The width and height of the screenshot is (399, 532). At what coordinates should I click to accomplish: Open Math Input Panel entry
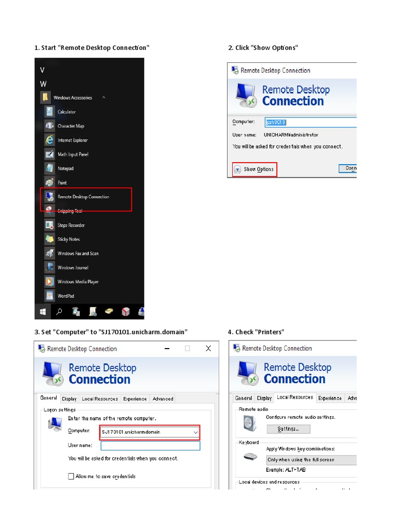tap(73, 154)
